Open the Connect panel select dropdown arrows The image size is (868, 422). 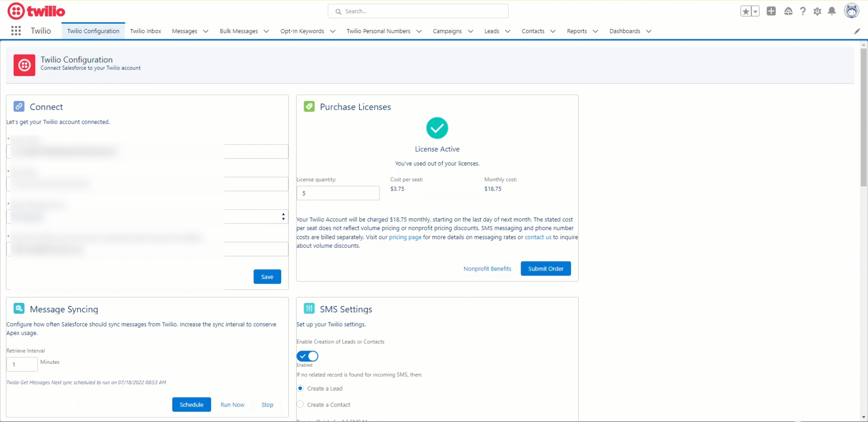[283, 216]
